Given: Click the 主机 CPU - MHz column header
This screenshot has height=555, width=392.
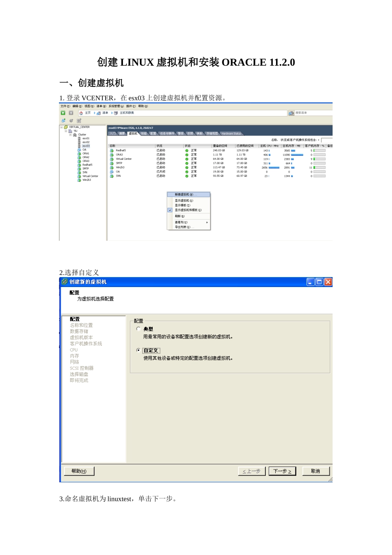Looking at the screenshot, I should point(270,146).
